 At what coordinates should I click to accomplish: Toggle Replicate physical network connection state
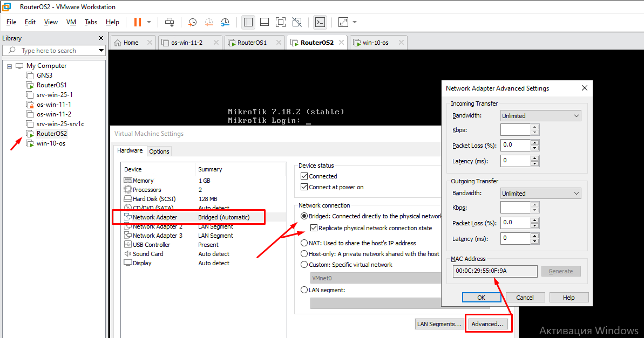(314, 228)
